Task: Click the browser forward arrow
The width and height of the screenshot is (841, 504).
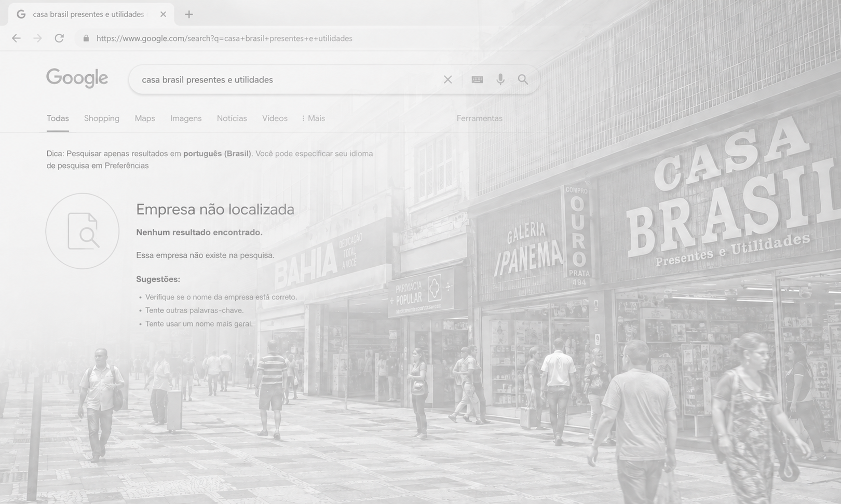Action: coord(37,38)
